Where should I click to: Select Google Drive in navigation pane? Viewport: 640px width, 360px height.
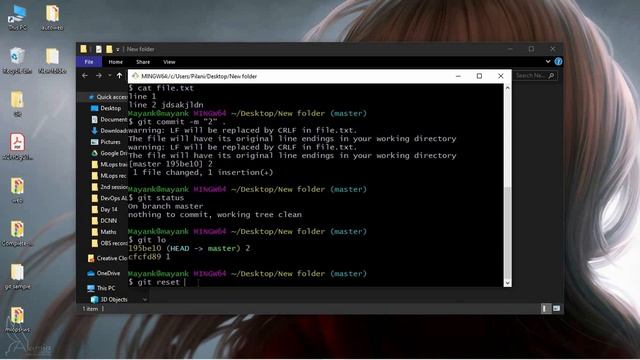[x=109, y=153]
